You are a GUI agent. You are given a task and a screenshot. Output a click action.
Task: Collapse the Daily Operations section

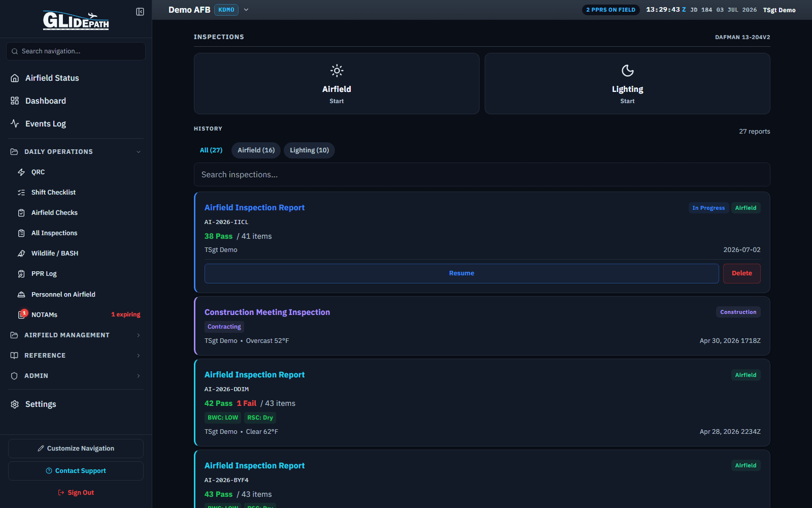tap(76, 152)
